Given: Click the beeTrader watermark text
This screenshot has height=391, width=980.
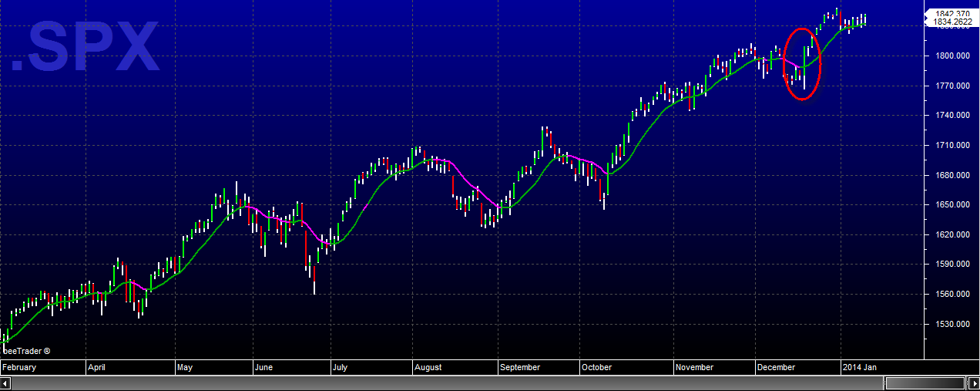Looking at the screenshot, I should [x=26, y=351].
